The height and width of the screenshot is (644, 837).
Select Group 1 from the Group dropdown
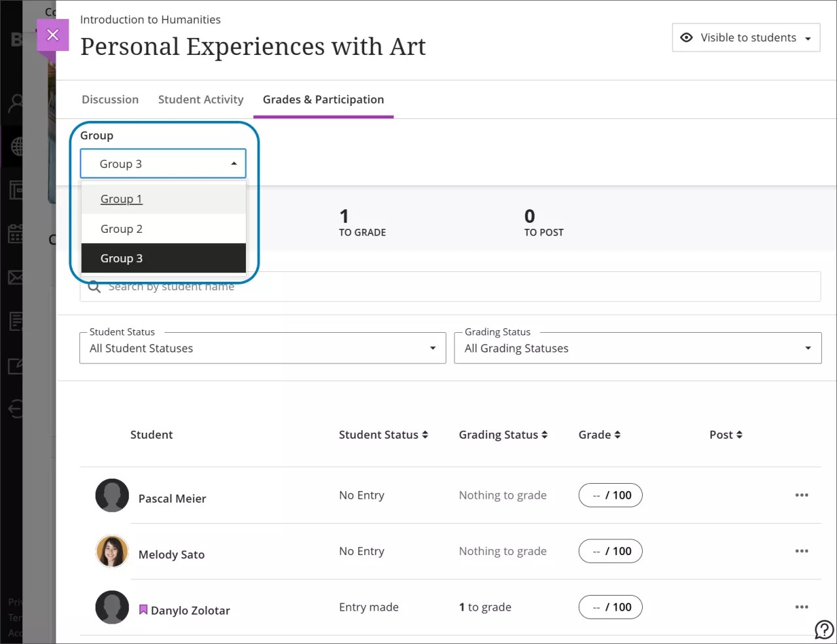pyautogui.click(x=121, y=199)
